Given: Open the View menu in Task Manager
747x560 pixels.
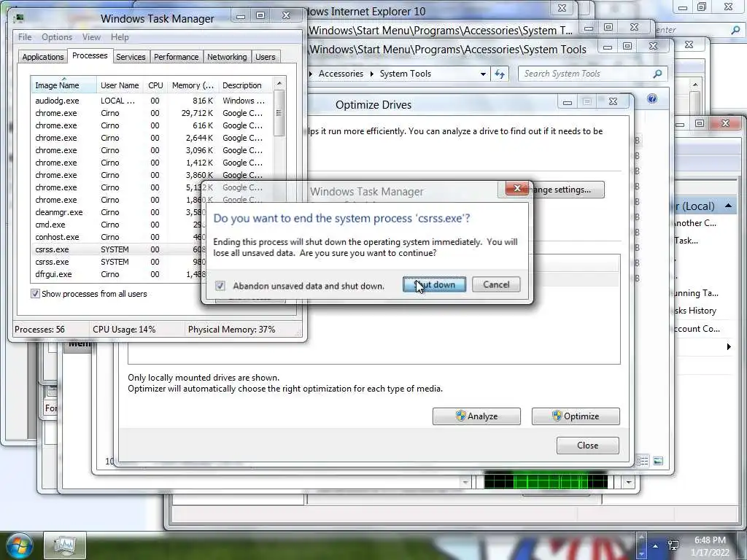Looking at the screenshot, I should pos(91,37).
